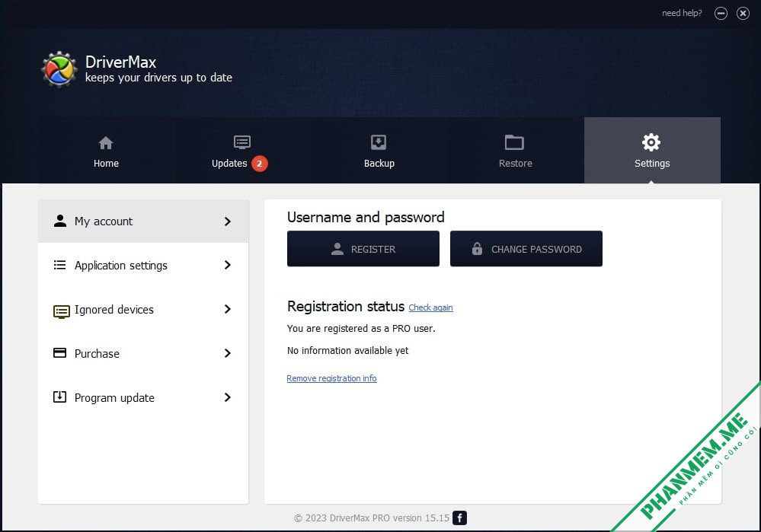Expand the Ignored devices chevron

click(x=228, y=309)
